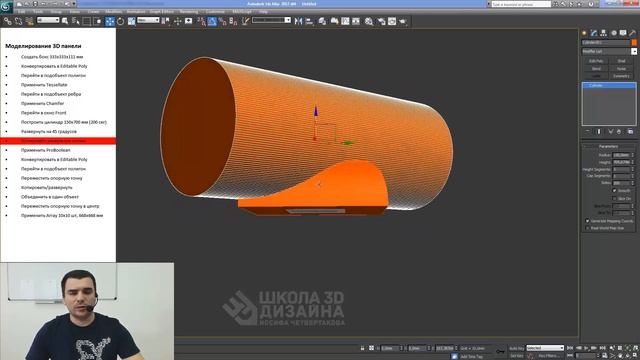Toggle the Selection Lock icon

(362, 348)
